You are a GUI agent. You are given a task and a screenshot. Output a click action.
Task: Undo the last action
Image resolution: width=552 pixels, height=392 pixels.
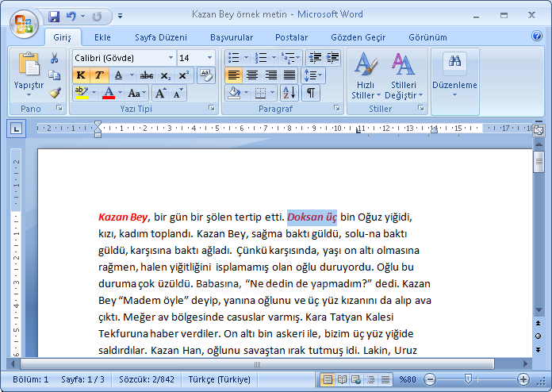tap(71, 16)
